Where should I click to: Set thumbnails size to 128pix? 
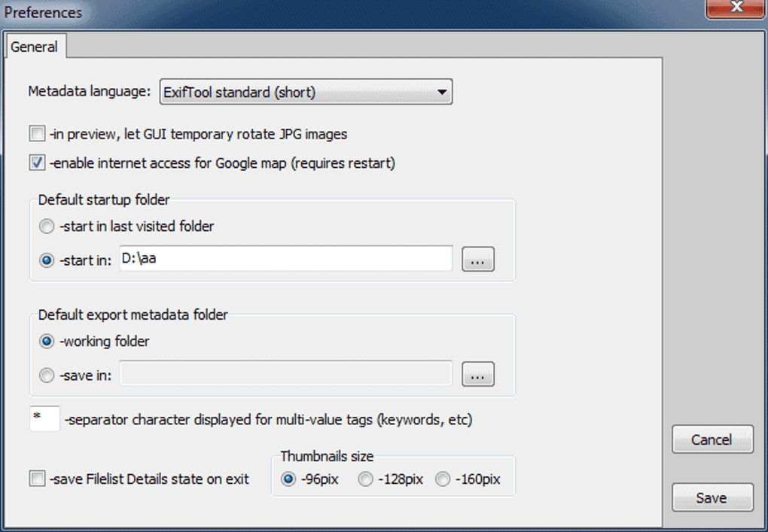click(365, 479)
